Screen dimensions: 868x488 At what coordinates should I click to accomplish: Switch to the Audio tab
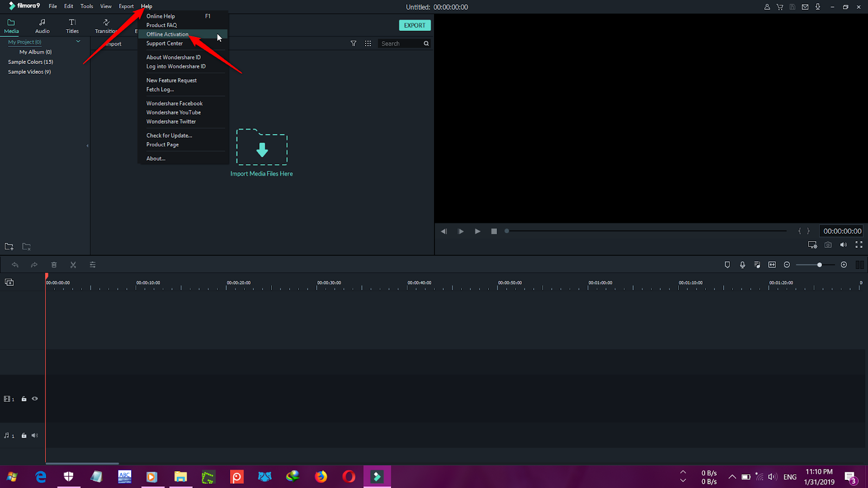tap(42, 26)
